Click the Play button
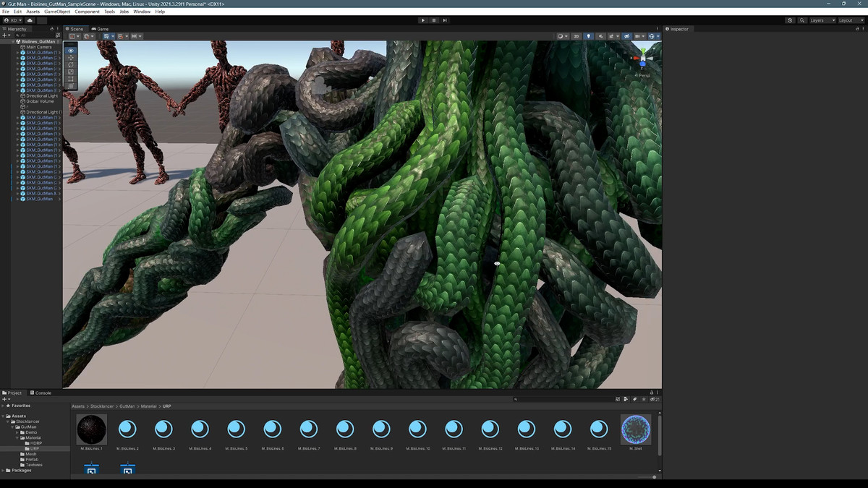This screenshot has width=868, height=488. (x=423, y=20)
